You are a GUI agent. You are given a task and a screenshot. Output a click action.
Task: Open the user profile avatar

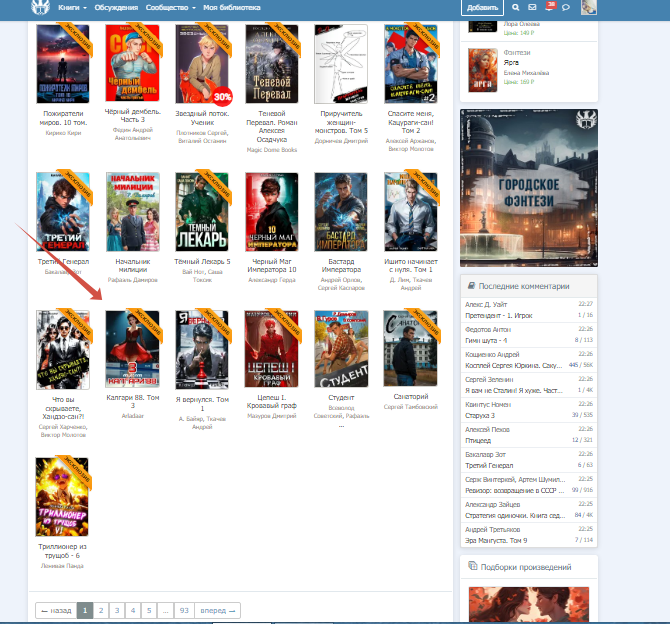pos(589,8)
